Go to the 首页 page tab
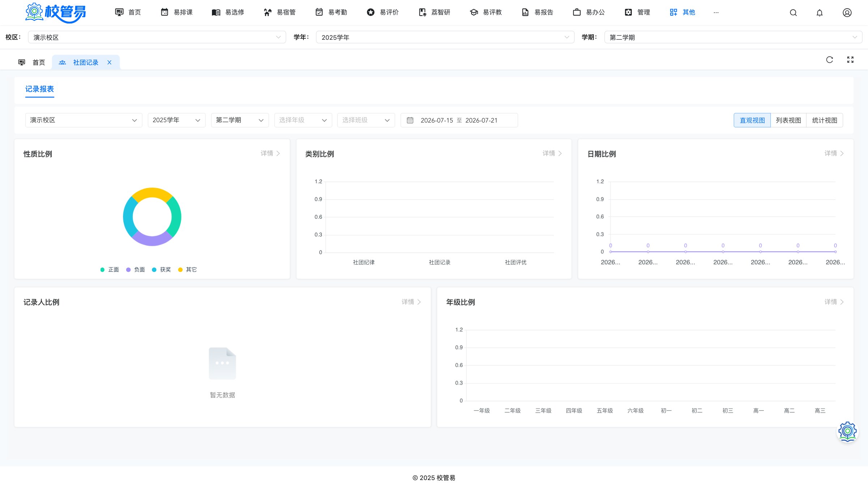The width and height of the screenshot is (868, 488). pos(32,63)
